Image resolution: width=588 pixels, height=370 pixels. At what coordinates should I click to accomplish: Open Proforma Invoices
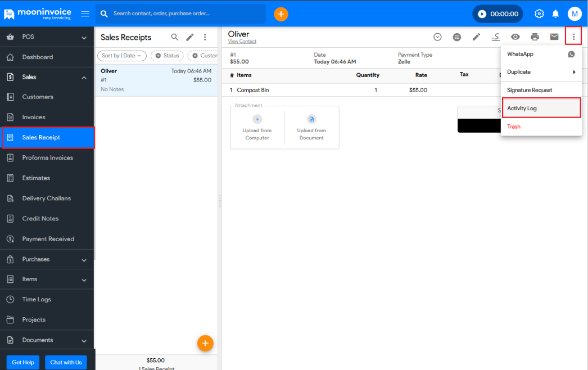pos(47,157)
